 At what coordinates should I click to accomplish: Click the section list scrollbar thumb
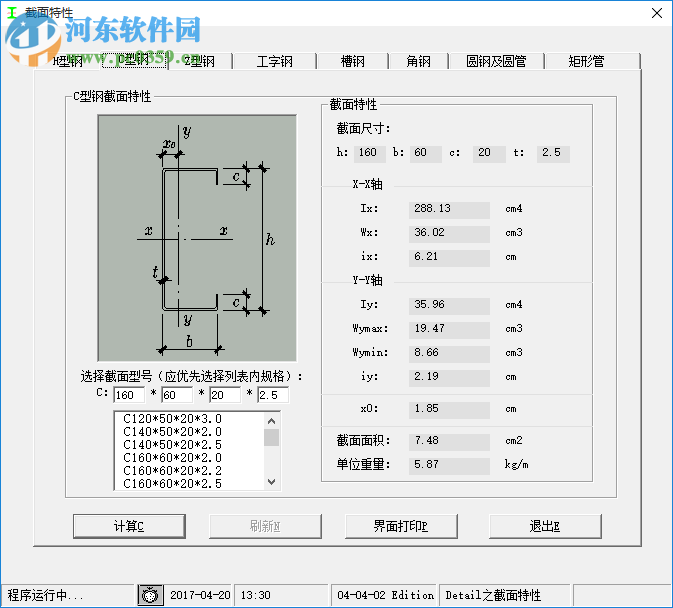[x=271, y=438]
